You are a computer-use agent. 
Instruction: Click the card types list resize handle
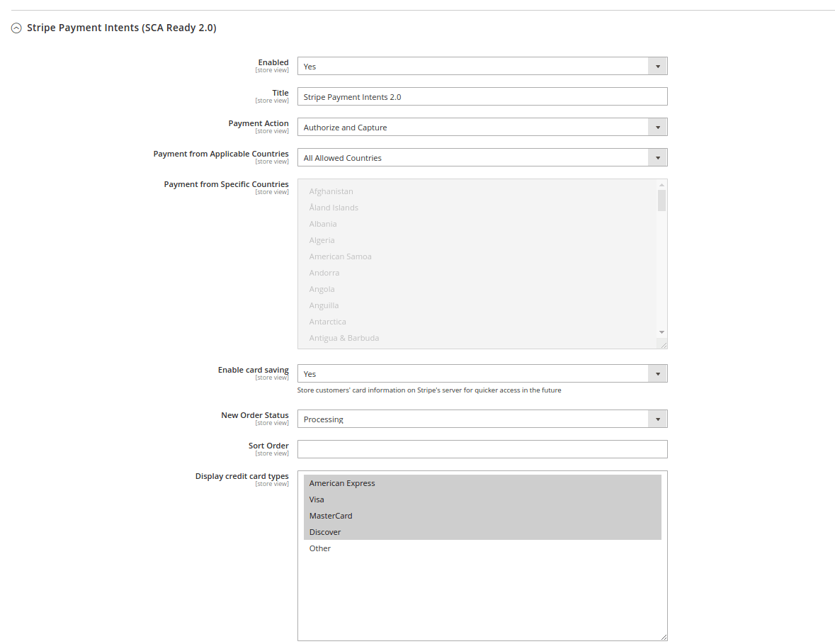[664, 637]
